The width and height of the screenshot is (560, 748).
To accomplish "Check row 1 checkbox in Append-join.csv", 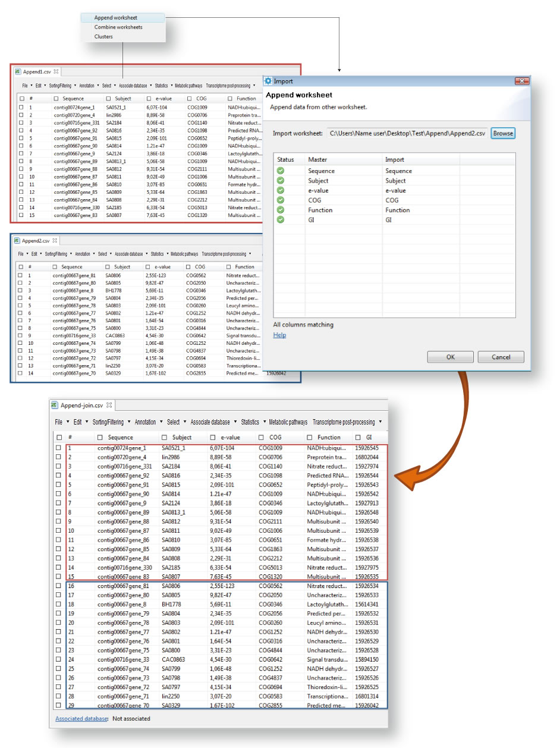I will 58,448.
